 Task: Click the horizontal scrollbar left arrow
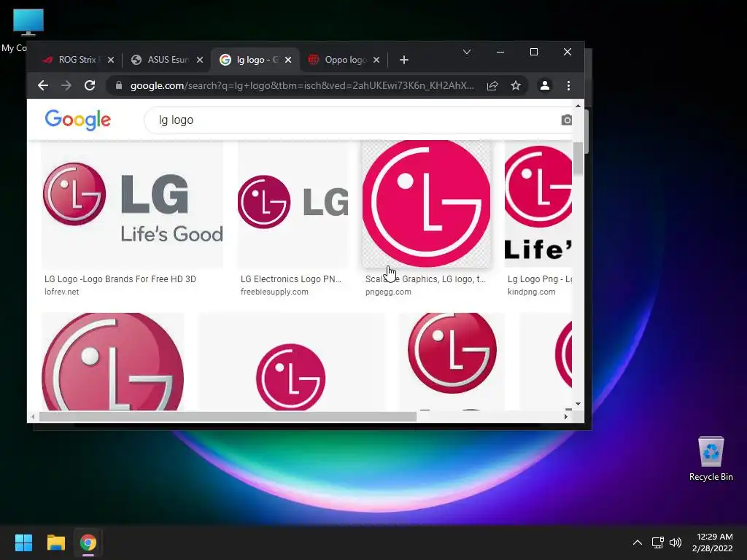(32, 416)
